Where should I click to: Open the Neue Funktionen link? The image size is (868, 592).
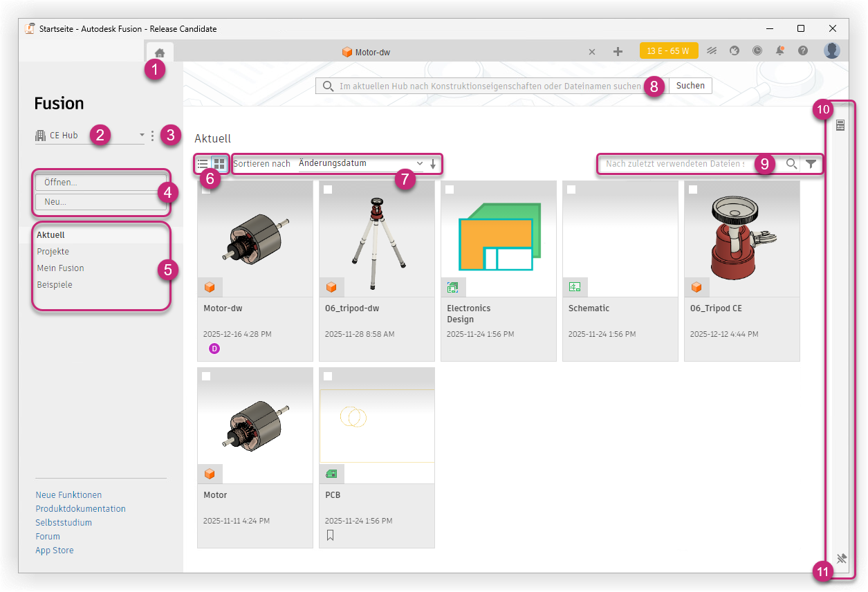pos(68,495)
